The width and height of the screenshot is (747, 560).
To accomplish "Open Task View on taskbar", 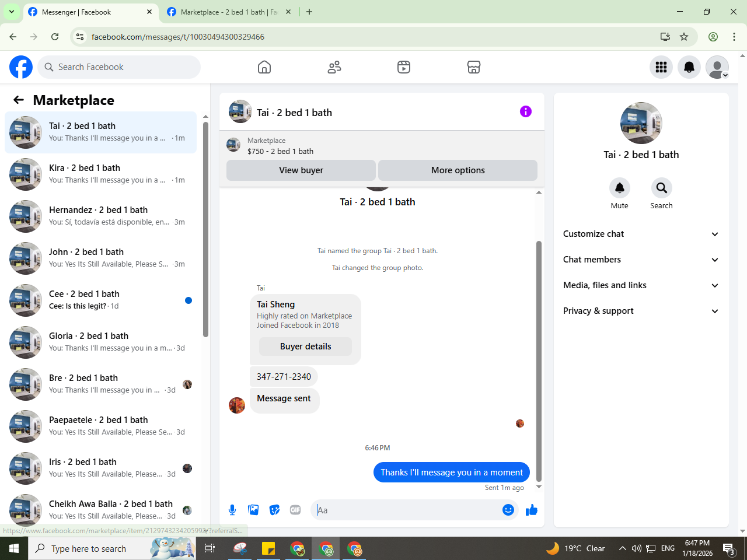I will click(210, 548).
